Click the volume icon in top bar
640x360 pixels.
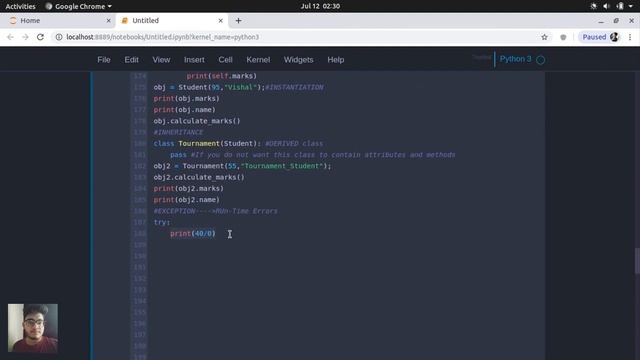pos(606,6)
